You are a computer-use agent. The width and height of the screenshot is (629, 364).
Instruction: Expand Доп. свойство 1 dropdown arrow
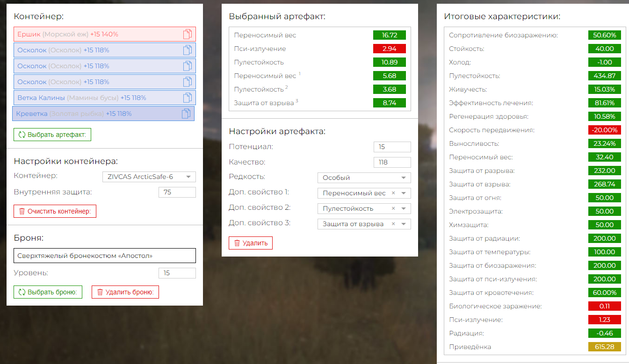pyautogui.click(x=404, y=193)
